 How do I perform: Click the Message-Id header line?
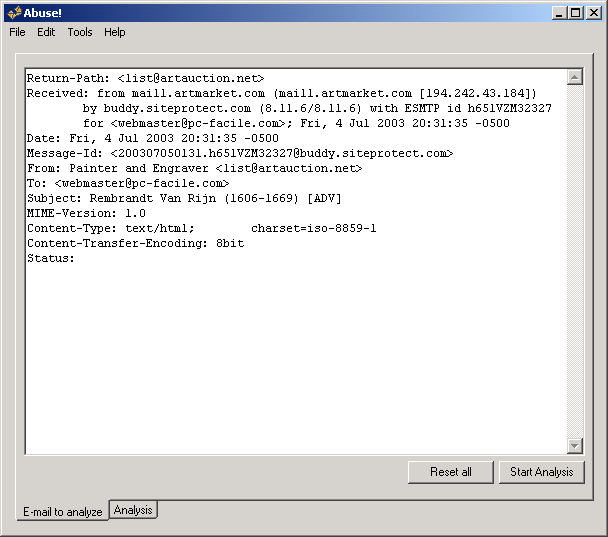(240, 153)
